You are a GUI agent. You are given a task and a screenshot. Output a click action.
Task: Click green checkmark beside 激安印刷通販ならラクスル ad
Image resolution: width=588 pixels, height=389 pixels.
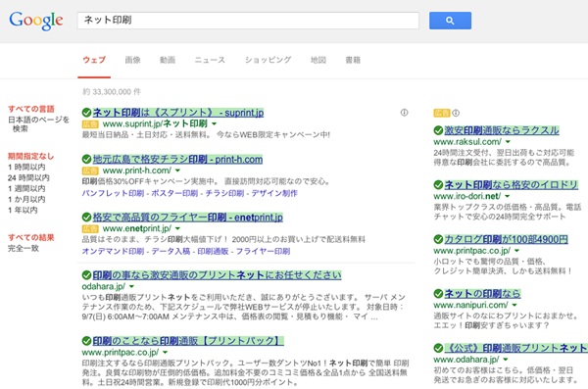point(438,130)
